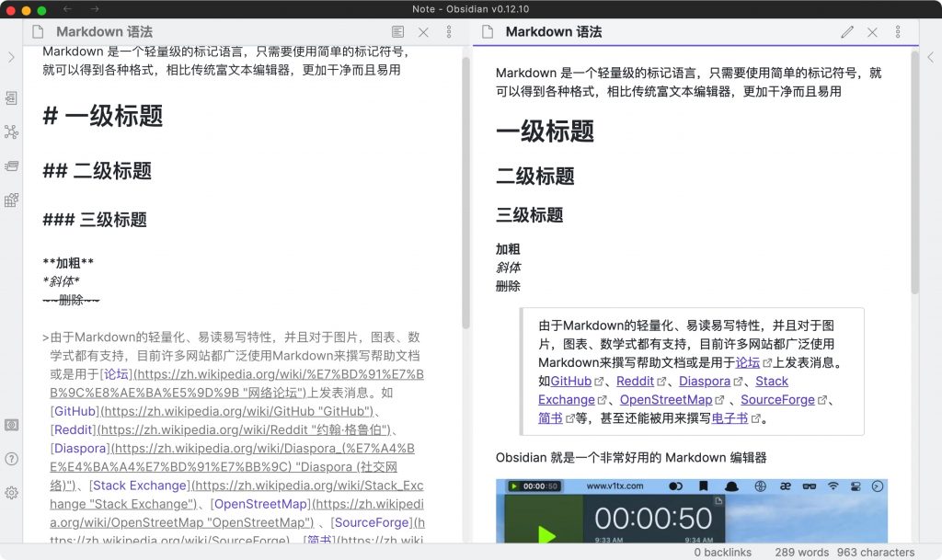Click the preview scrollbar in the right pane
The height and width of the screenshot is (560, 942).
[915, 173]
